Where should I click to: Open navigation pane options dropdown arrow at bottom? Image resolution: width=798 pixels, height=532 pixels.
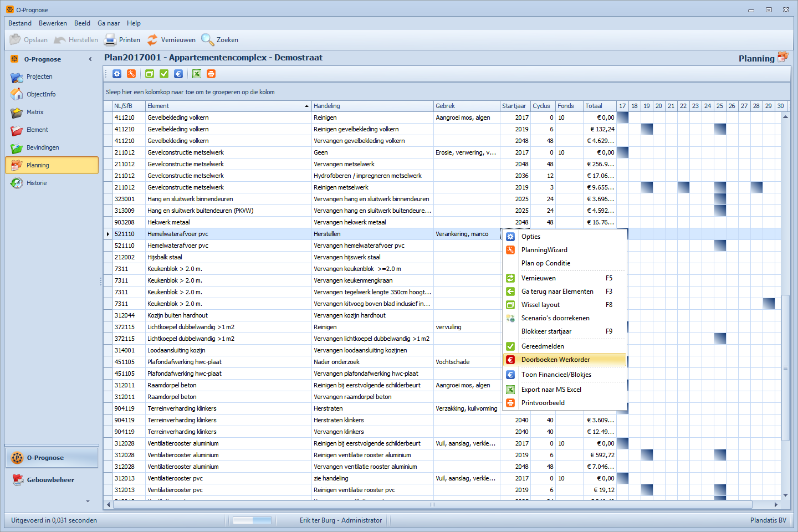click(88, 502)
